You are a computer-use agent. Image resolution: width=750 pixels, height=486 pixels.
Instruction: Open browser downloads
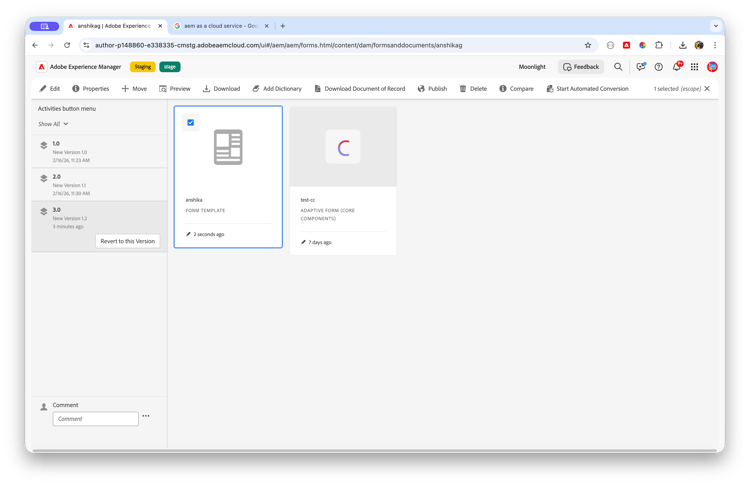point(683,45)
